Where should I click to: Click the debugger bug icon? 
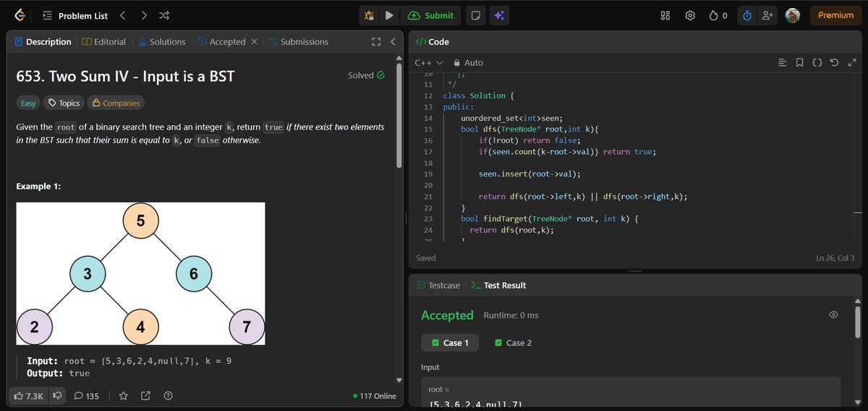(x=370, y=15)
